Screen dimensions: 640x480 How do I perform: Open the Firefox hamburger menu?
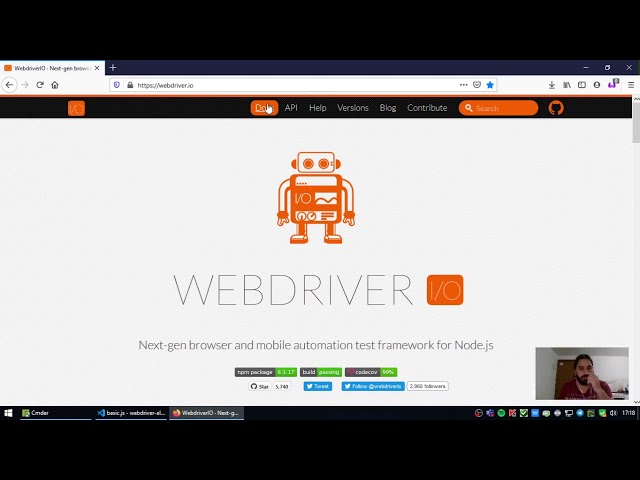point(631,85)
